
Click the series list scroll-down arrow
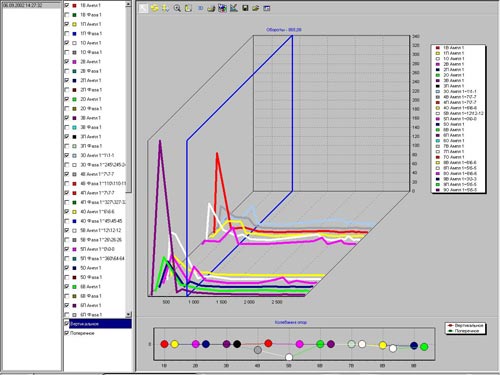click(128, 314)
